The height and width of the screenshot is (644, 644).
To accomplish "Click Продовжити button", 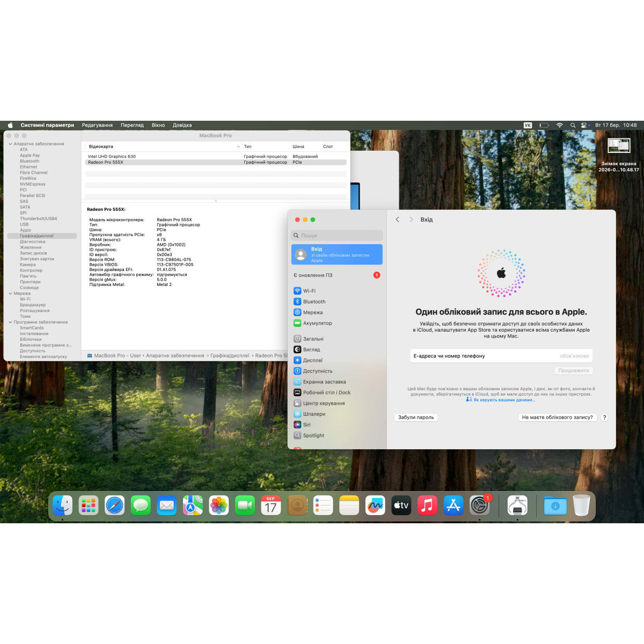I will coord(574,371).
